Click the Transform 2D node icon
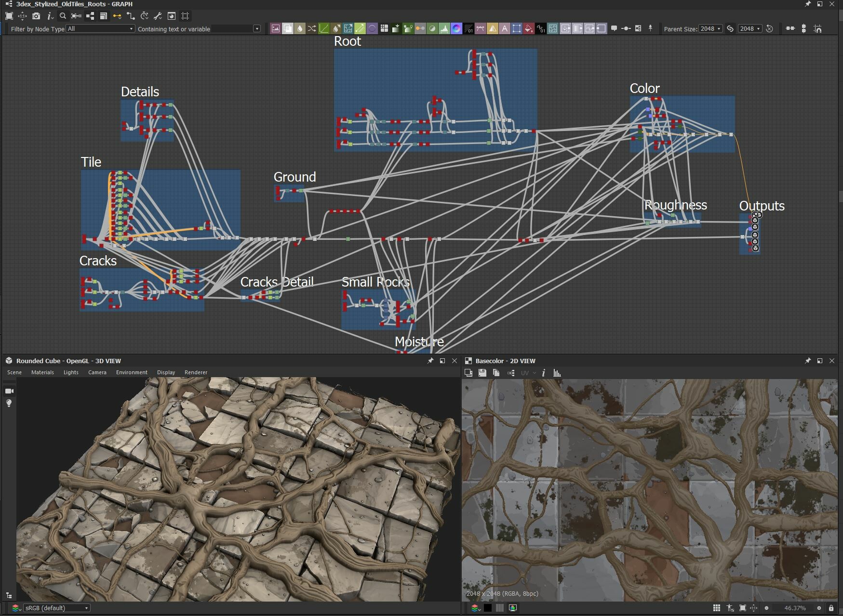Screen dimensions: 843x616 tap(347, 28)
